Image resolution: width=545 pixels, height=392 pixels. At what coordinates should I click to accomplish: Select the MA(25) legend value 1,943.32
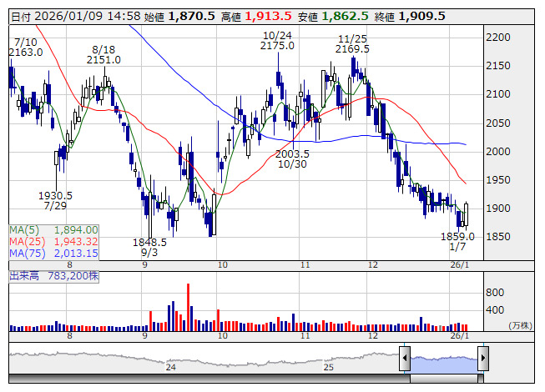pyautogui.click(x=76, y=242)
